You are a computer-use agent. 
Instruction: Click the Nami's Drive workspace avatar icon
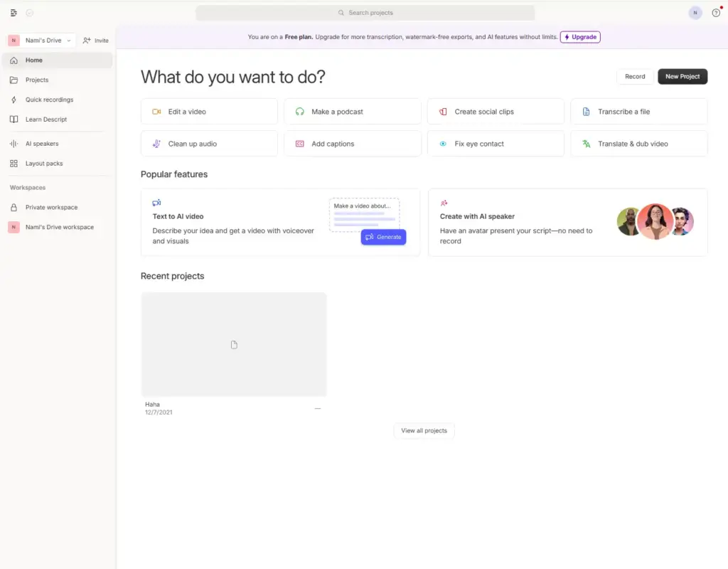pos(14,227)
